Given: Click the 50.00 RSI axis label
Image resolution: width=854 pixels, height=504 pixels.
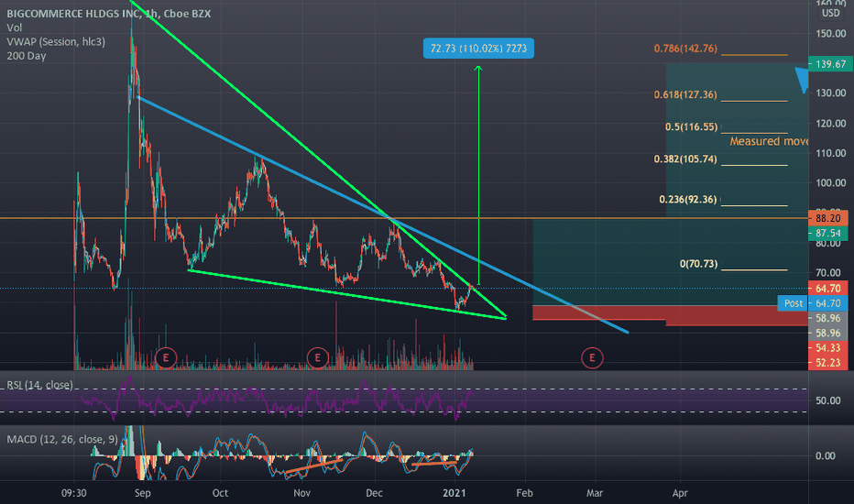Looking at the screenshot, I should pyautogui.click(x=827, y=400).
